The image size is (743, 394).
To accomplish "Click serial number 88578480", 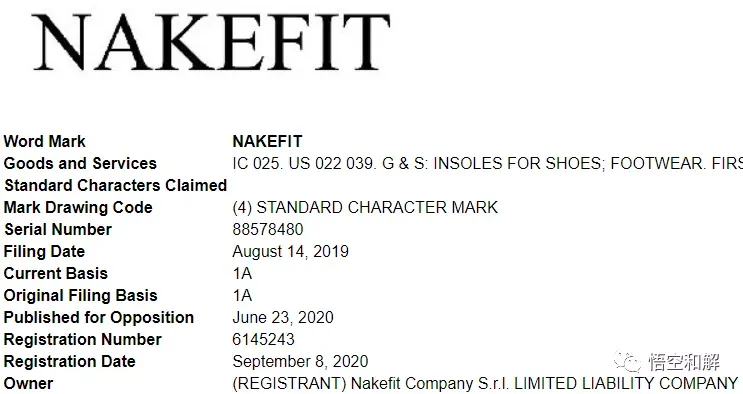I will click(x=268, y=229).
